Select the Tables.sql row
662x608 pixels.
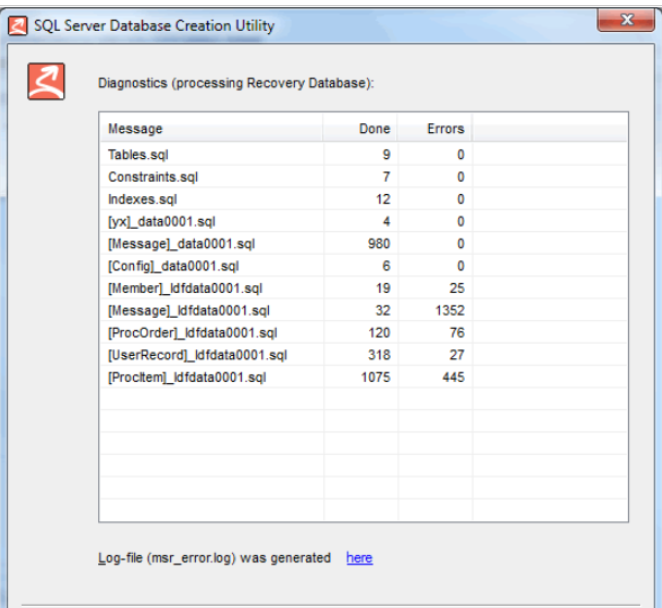pos(364,155)
